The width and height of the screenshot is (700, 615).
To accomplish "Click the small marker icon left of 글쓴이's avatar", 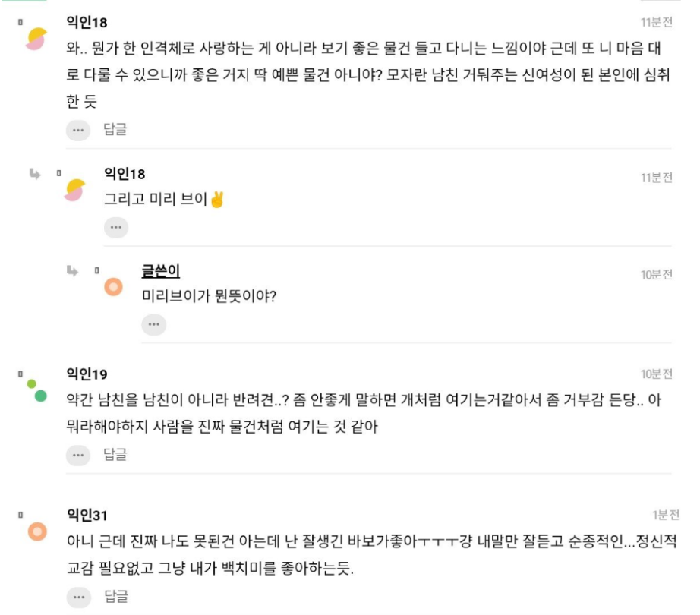I will point(97,270).
